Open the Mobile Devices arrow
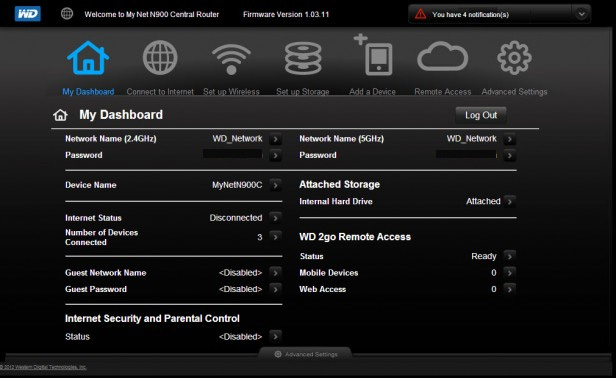616x378 pixels. [x=510, y=273]
